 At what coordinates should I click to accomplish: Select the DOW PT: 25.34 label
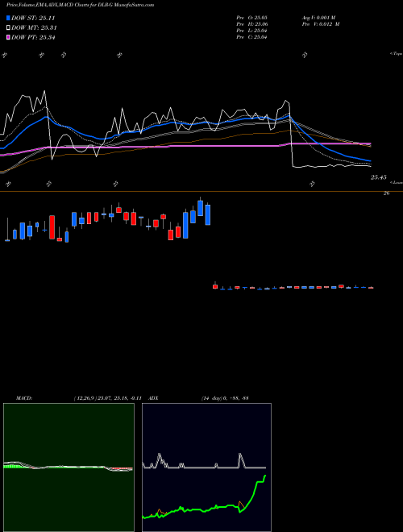point(33,37)
